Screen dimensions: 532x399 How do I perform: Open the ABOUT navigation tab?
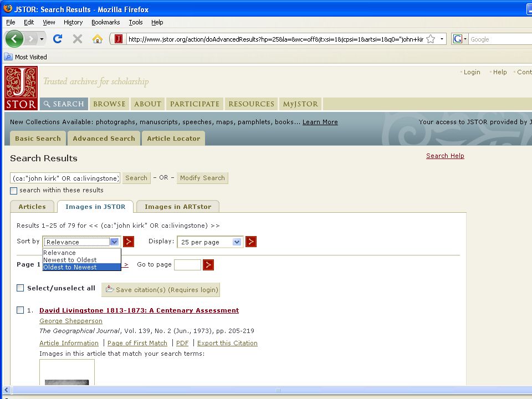147,104
